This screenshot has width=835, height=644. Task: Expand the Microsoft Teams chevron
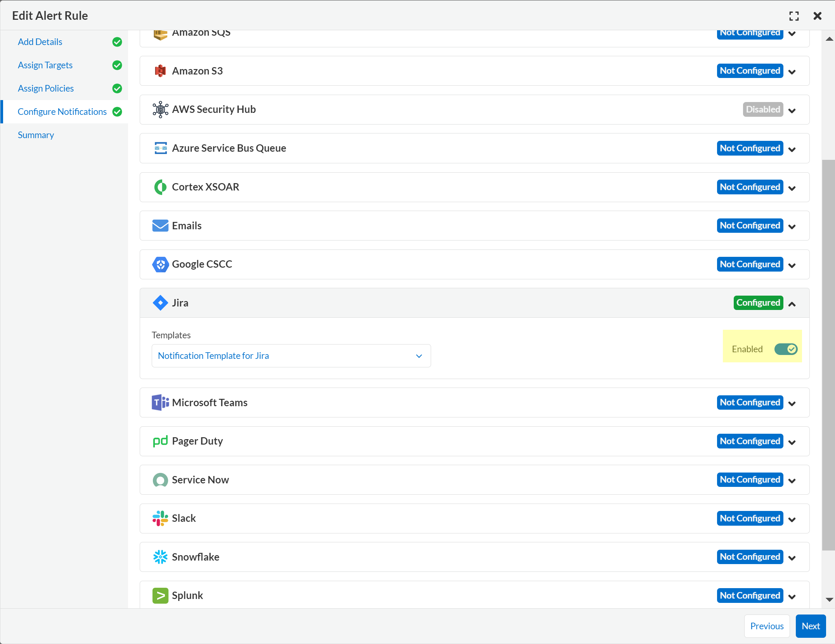point(792,403)
